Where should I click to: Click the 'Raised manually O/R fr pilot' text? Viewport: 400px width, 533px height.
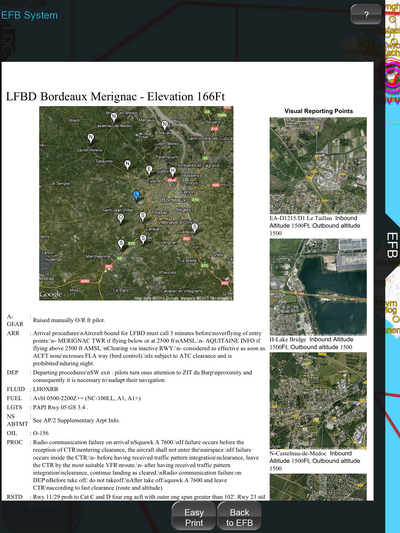[69, 320]
